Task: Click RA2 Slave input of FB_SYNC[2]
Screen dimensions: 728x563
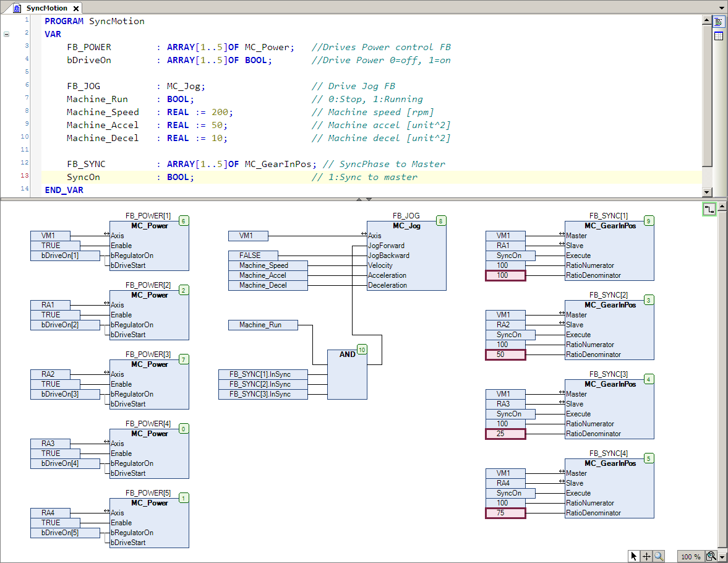Action: [x=505, y=325]
